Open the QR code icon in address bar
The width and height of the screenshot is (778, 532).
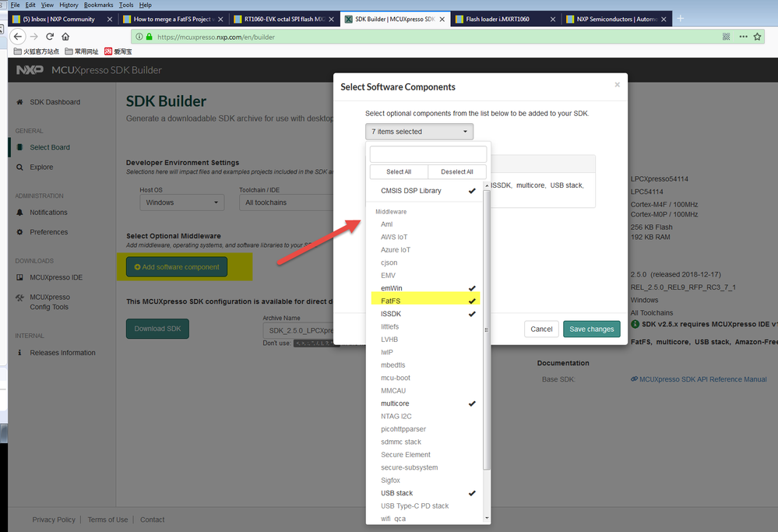click(727, 37)
